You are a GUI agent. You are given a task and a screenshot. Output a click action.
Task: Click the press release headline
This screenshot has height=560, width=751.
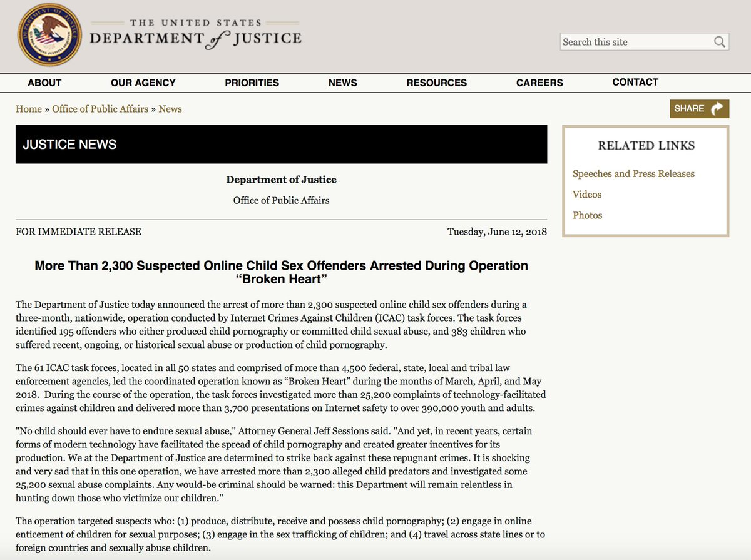click(x=281, y=272)
